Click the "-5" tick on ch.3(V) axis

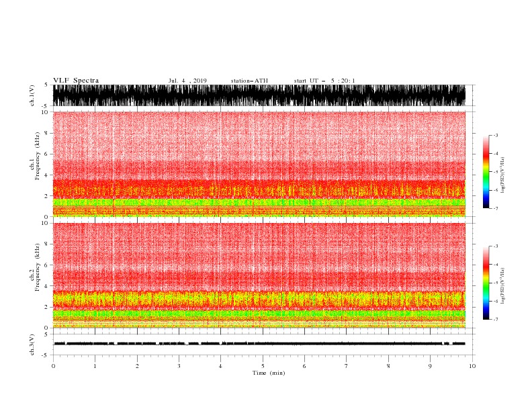click(46, 355)
